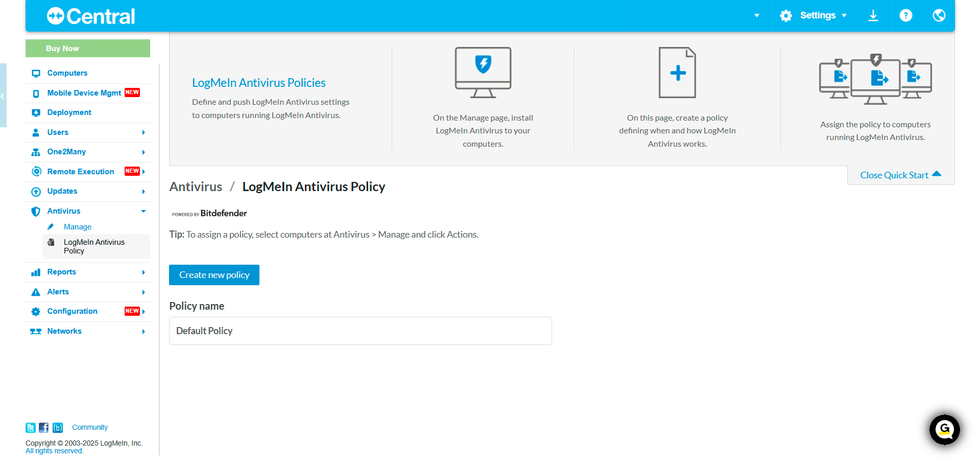Expand the Remote Execution submenu arrow
This screenshot has width=980, height=464.
coord(144,172)
